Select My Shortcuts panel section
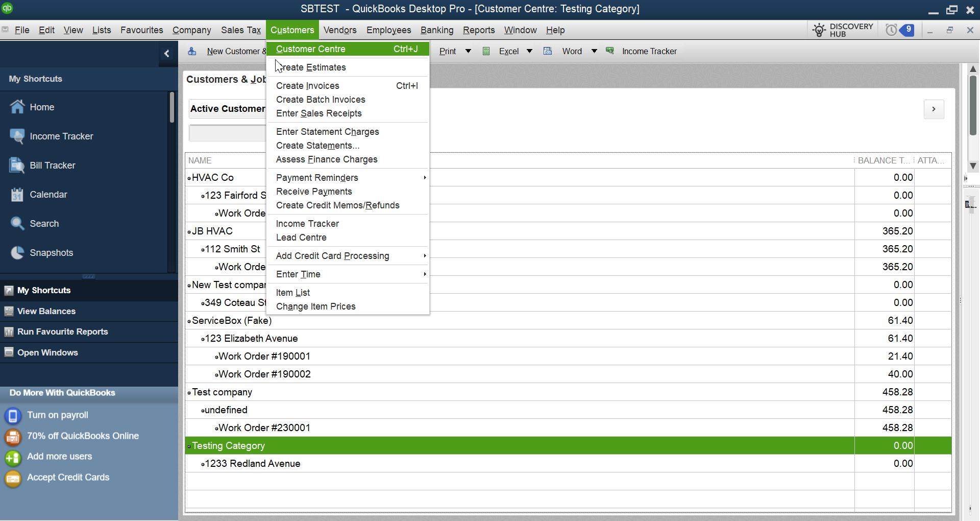 pos(89,290)
